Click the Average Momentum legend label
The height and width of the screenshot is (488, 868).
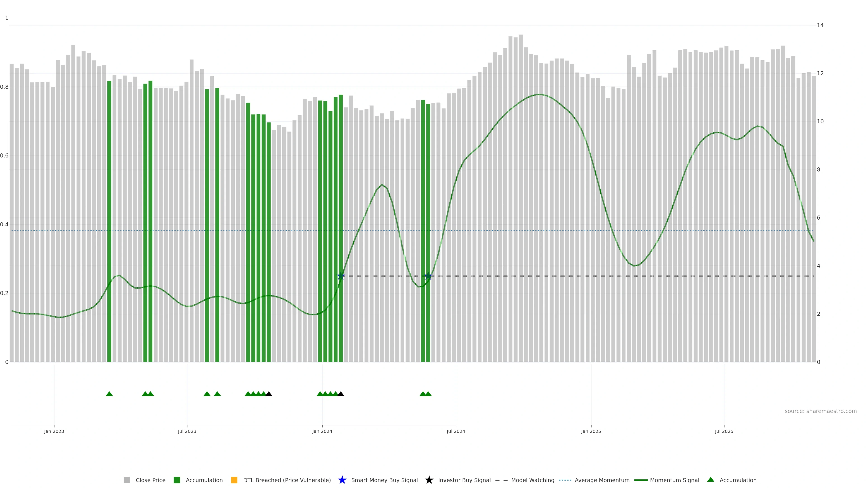(602, 480)
